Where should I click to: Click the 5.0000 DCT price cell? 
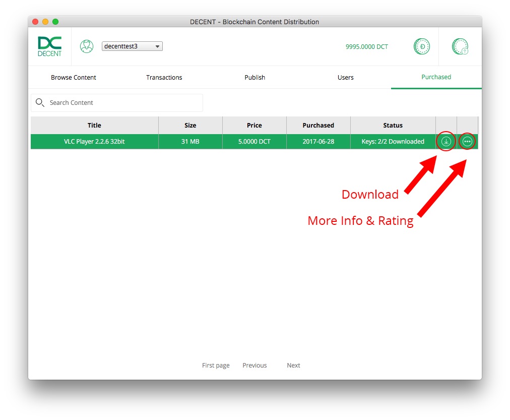point(254,142)
